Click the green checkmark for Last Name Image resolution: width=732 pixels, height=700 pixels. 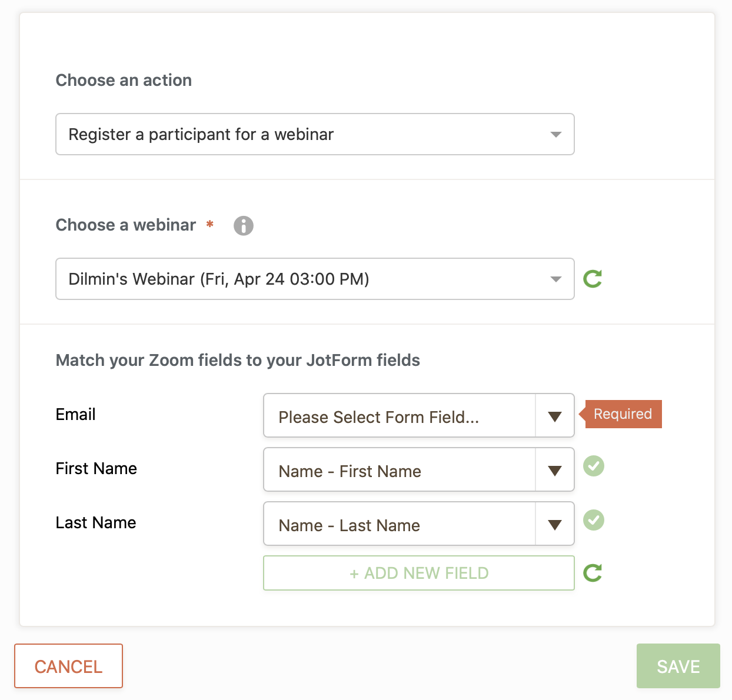(x=594, y=520)
